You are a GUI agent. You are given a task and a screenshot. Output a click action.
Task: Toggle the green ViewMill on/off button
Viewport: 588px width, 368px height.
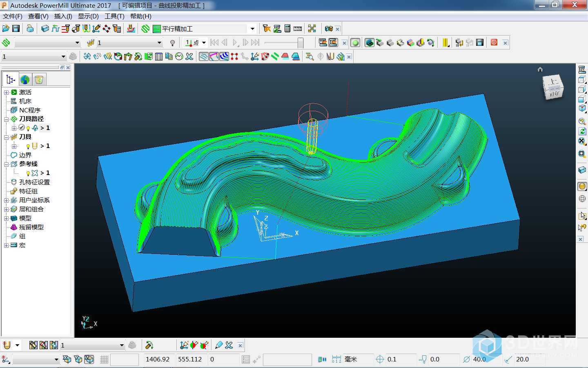355,43
